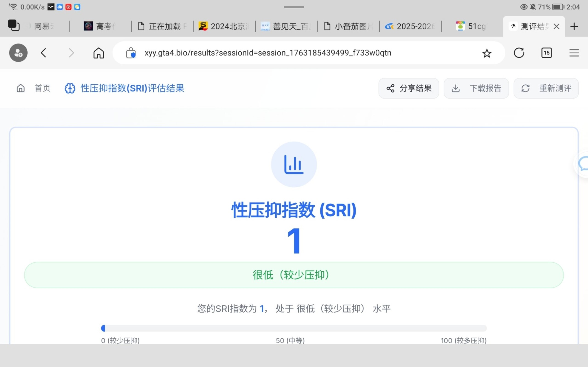Viewport: 588px width, 367px height.
Task: Open the browser hamburger menu
Action: pos(574,53)
